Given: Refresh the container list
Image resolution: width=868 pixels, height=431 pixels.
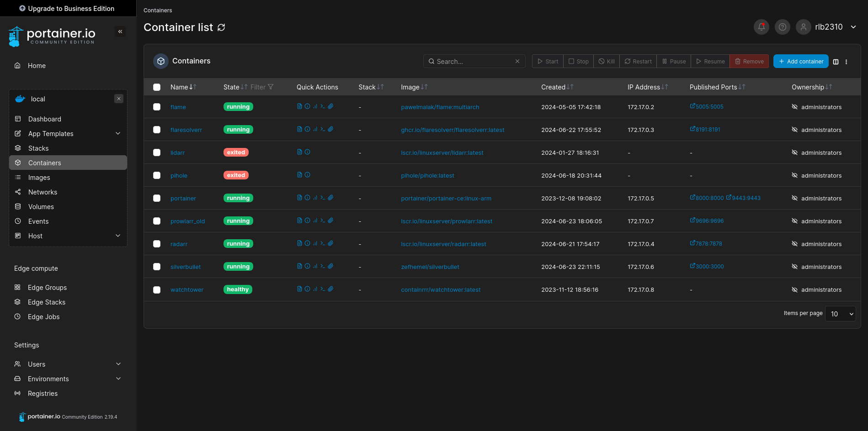Looking at the screenshot, I should click(x=221, y=27).
